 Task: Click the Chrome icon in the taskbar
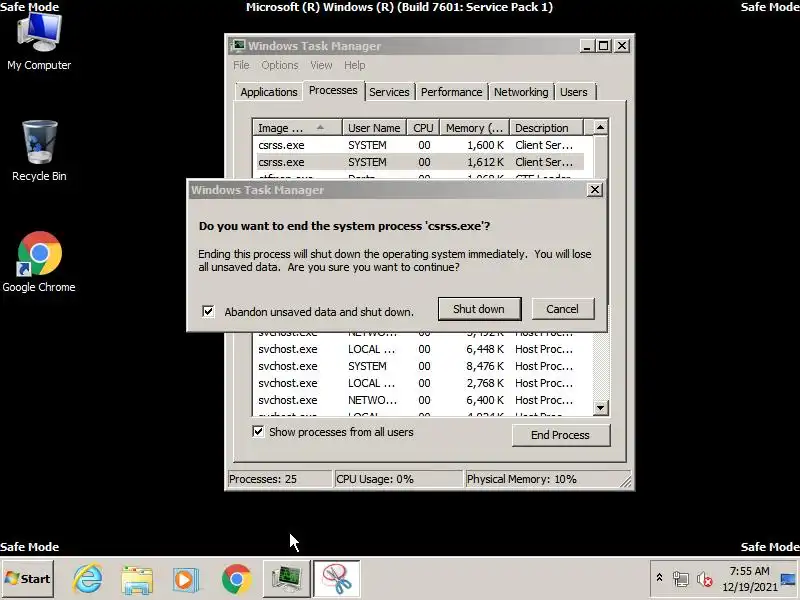coord(236,579)
